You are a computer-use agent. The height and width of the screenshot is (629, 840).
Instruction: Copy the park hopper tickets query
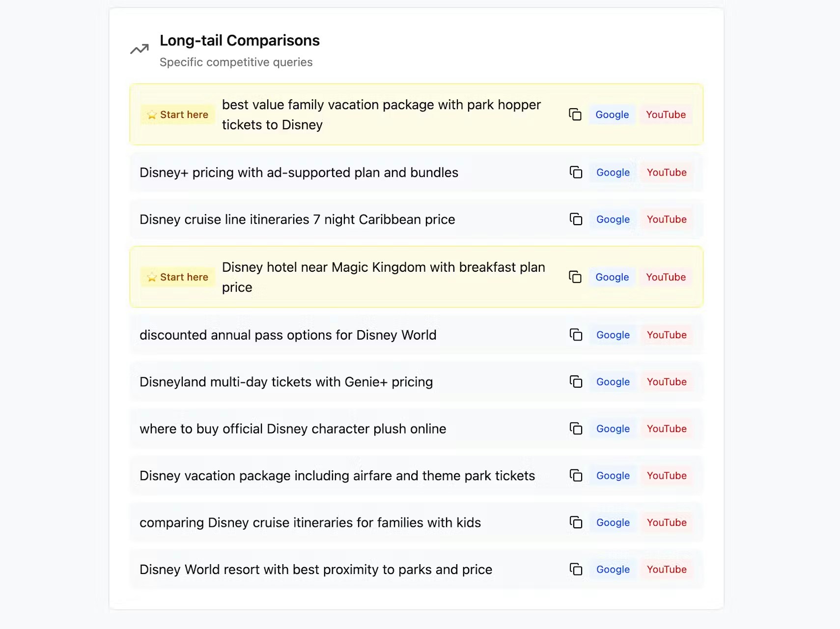pos(575,114)
